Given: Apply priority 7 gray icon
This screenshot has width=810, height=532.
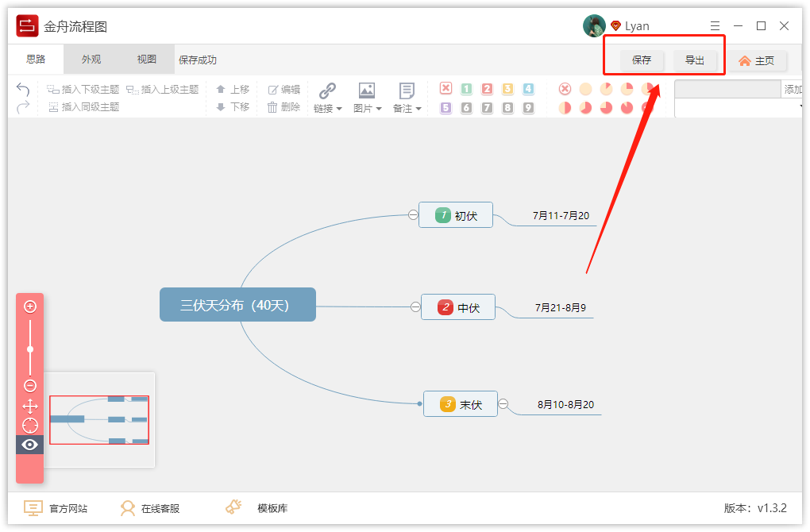Looking at the screenshot, I should click(487, 107).
